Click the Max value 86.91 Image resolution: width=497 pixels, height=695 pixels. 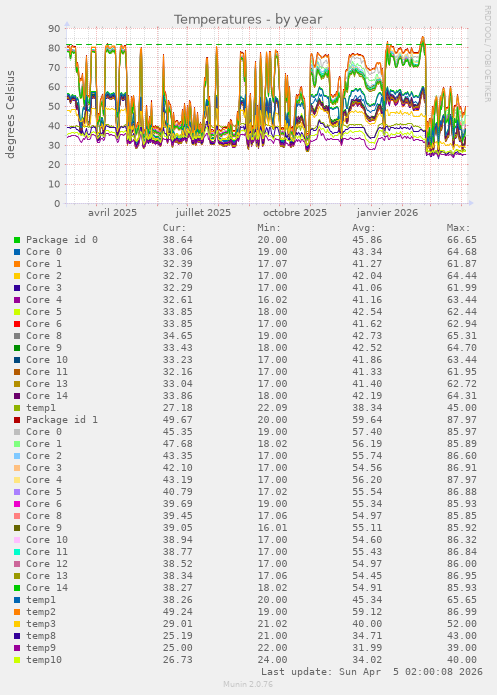[x=462, y=468]
